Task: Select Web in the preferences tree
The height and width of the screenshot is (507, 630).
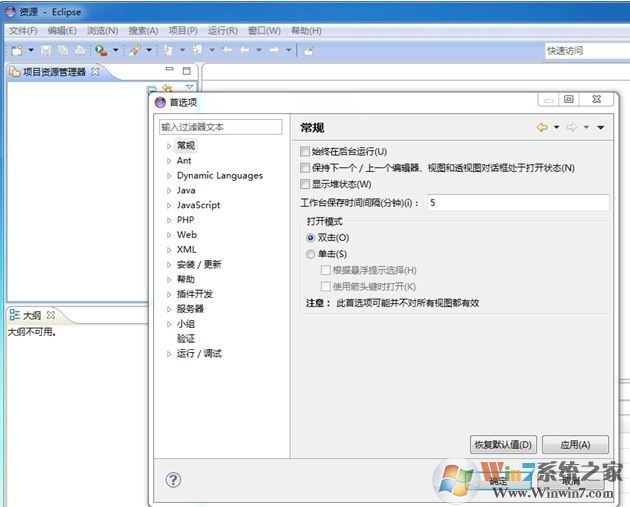Action: [x=187, y=235]
